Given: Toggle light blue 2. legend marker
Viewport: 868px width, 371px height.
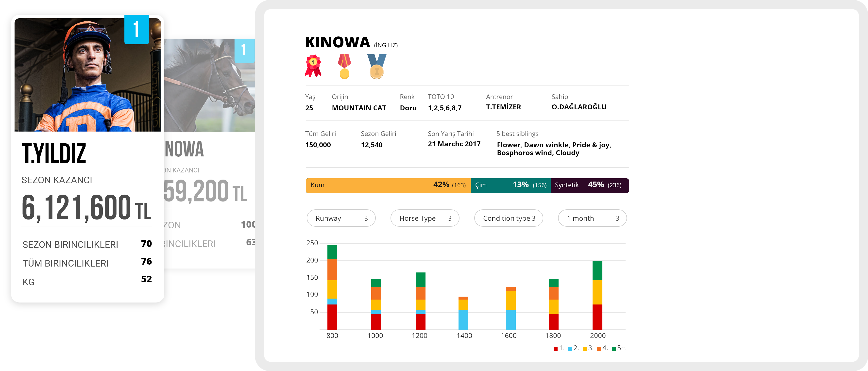Looking at the screenshot, I should (570, 348).
